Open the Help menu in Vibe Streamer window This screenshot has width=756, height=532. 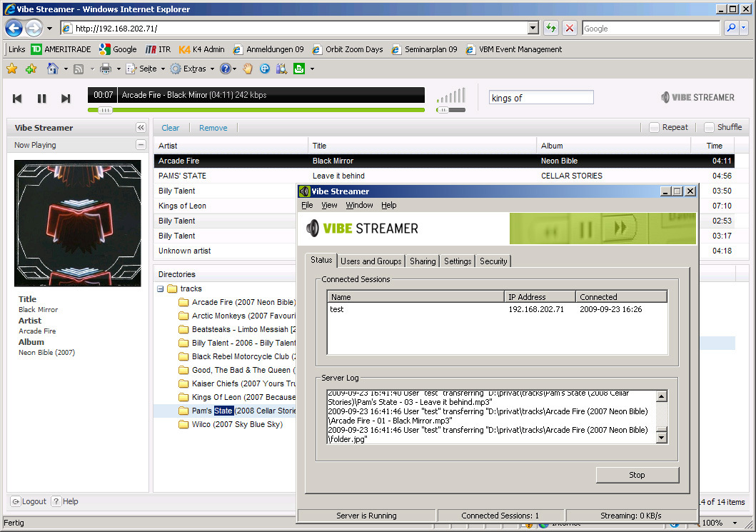click(x=388, y=205)
